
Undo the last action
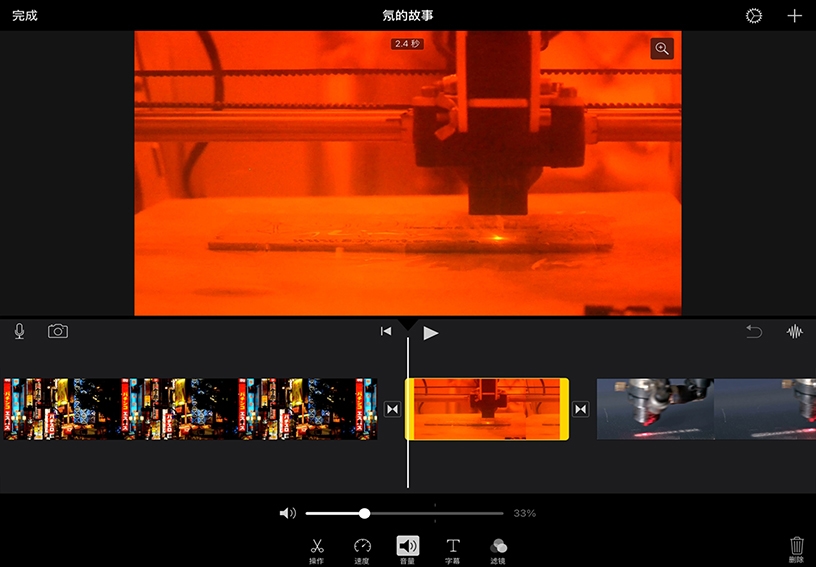(x=754, y=332)
